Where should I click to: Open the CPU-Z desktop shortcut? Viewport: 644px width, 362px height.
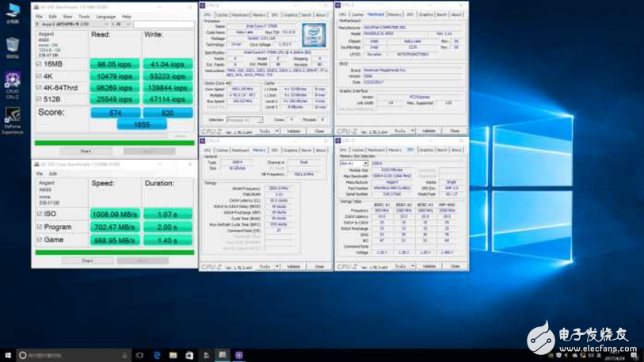coord(12,80)
